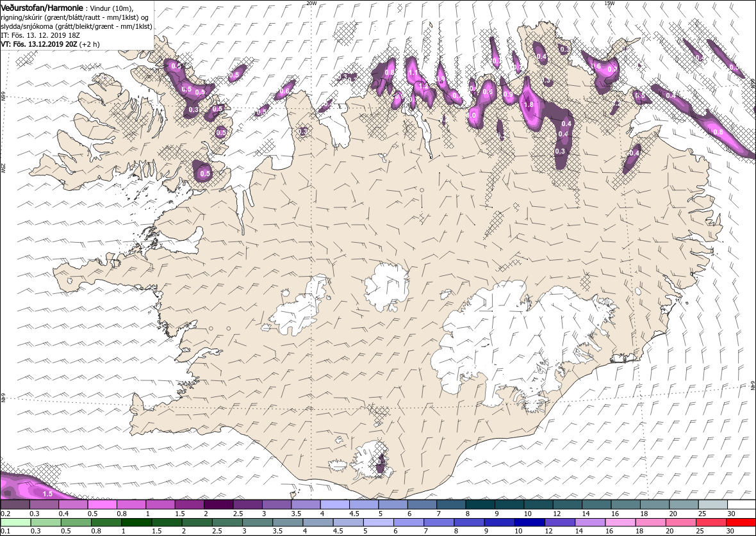Click the 0.8 value in the eastern offshore band
This screenshot has width=756, height=536.
click(718, 131)
